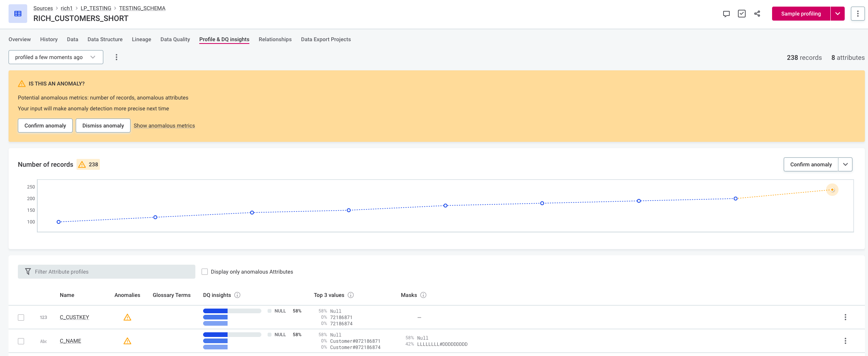Click the DQ insights info icon
This screenshot has width=868, height=356.
[x=237, y=295]
